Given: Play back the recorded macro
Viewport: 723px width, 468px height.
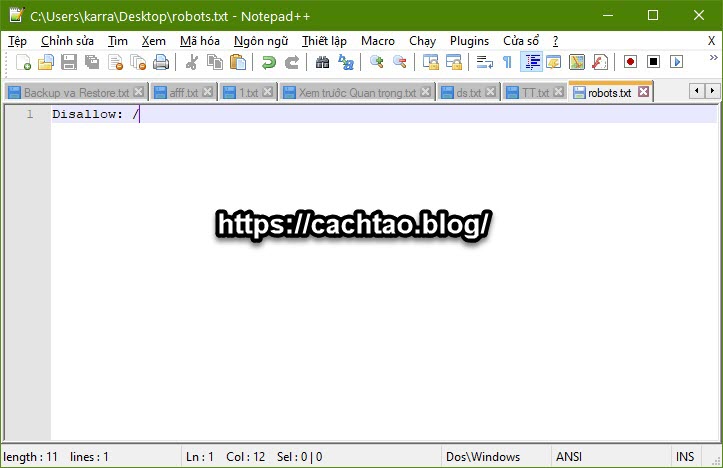Looking at the screenshot, I should tap(676, 62).
